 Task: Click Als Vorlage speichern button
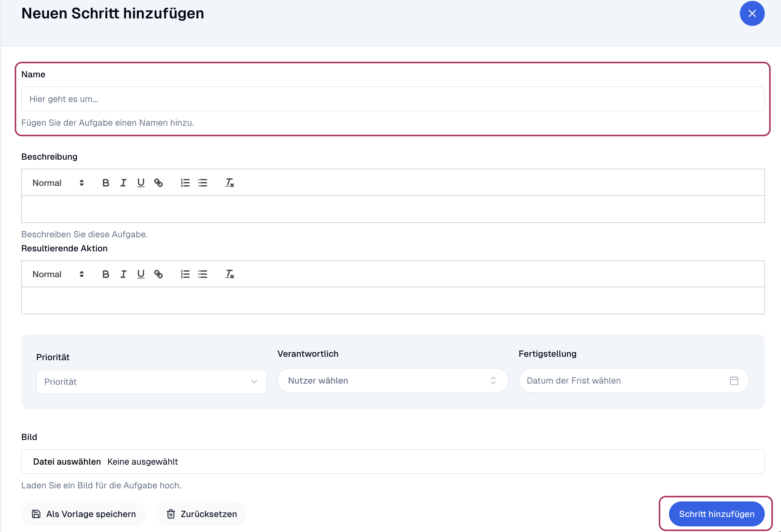84,514
